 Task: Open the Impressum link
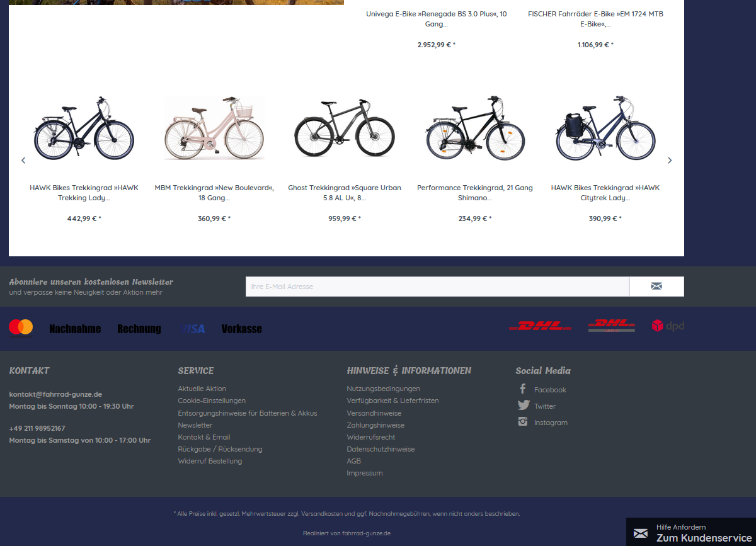(x=365, y=473)
